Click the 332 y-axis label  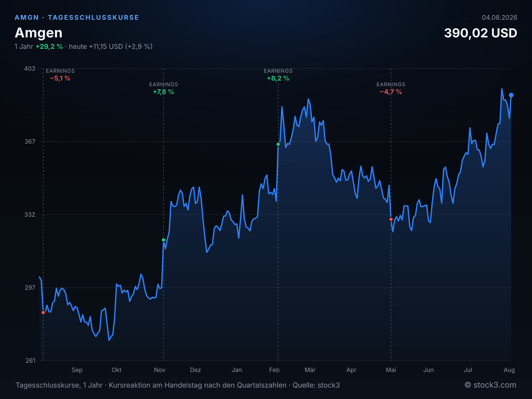[30, 214]
